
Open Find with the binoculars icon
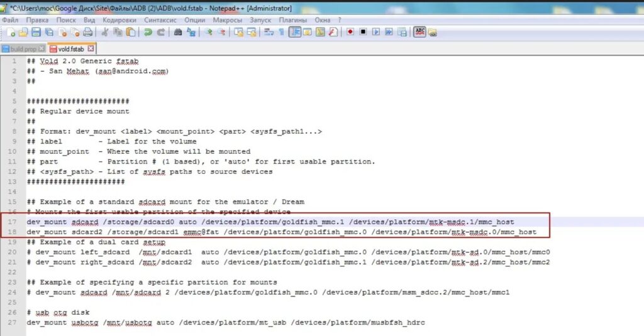178,32
